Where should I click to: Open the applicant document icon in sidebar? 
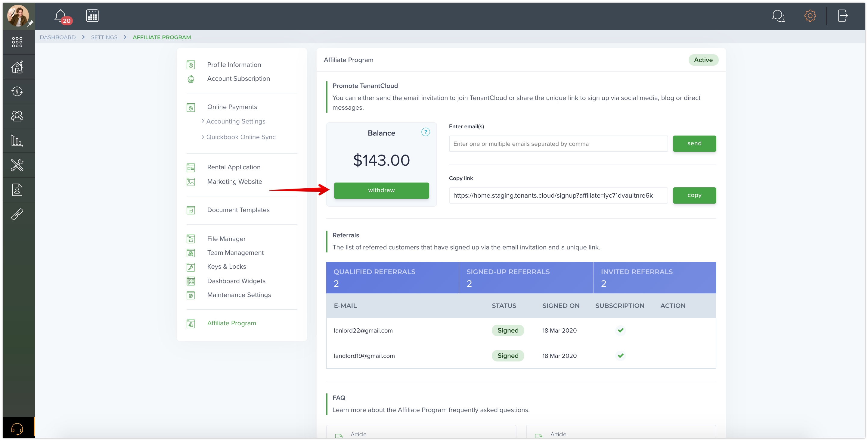[x=17, y=190]
